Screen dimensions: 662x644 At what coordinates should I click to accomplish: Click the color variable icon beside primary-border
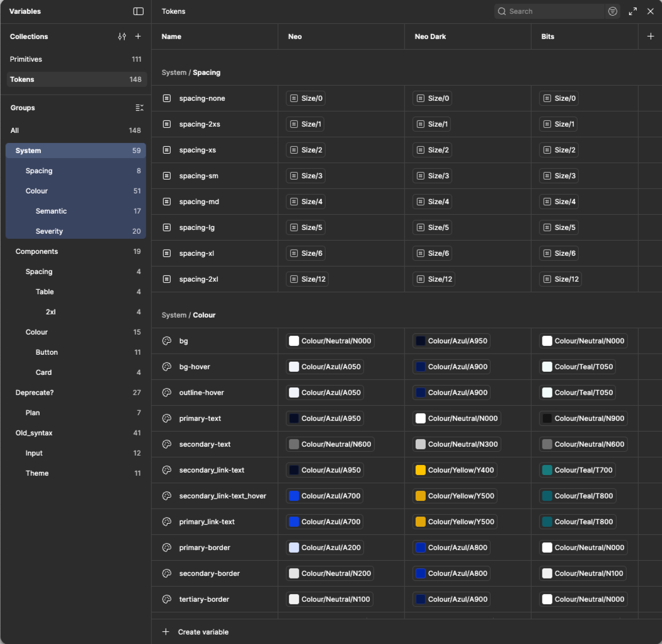click(166, 547)
